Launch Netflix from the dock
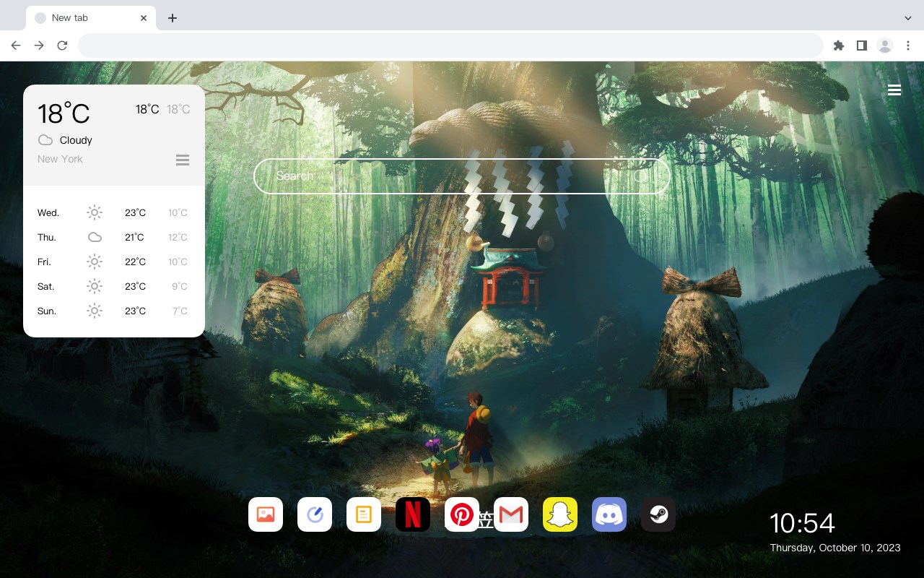The height and width of the screenshot is (578, 924). (x=413, y=514)
